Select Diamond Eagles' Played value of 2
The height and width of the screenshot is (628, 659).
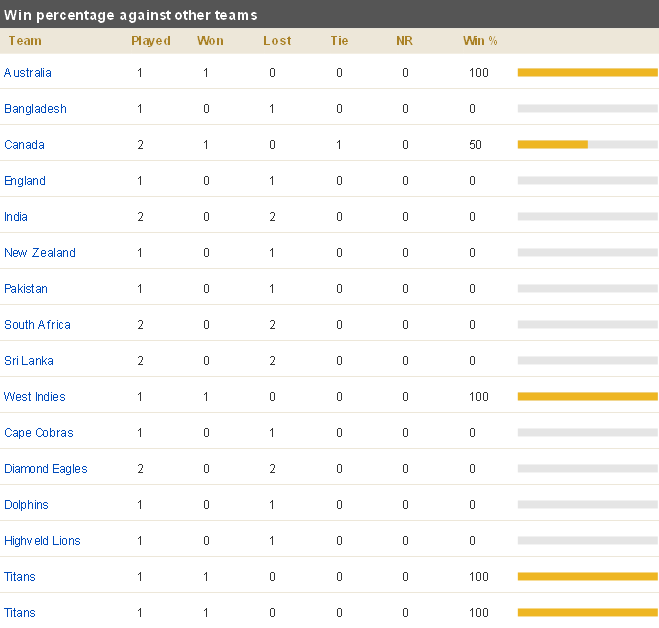pos(140,469)
